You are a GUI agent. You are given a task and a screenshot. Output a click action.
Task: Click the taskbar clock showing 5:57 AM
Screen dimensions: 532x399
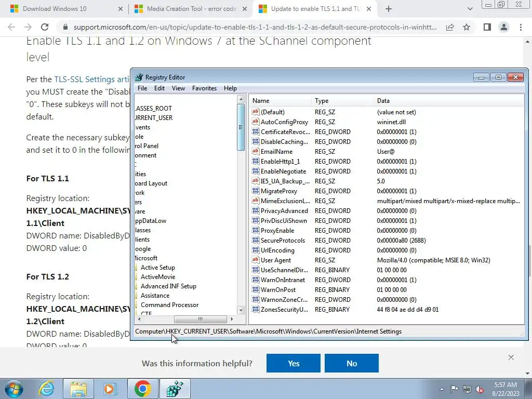click(506, 389)
